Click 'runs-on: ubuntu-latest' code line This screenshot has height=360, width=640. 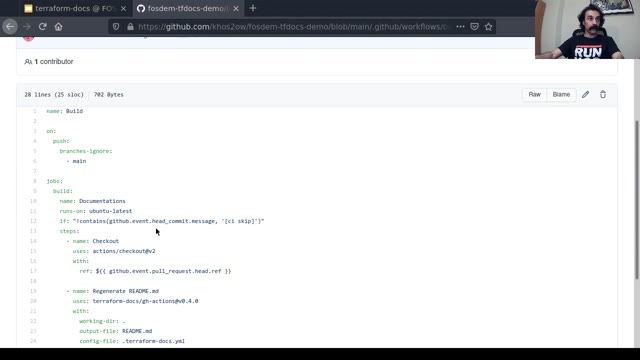pyautogui.click(x=96, y=211)
